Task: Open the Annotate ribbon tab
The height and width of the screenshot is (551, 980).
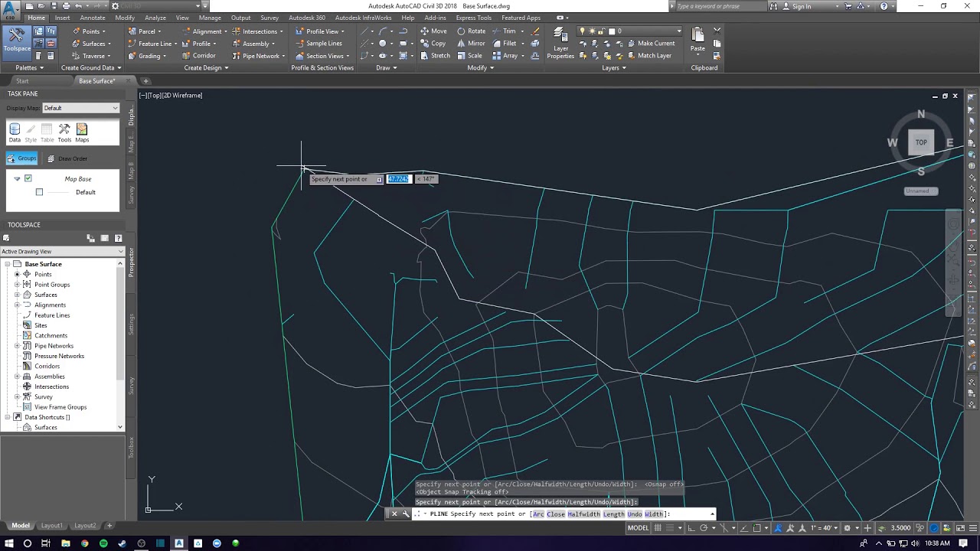Action: 93,18
